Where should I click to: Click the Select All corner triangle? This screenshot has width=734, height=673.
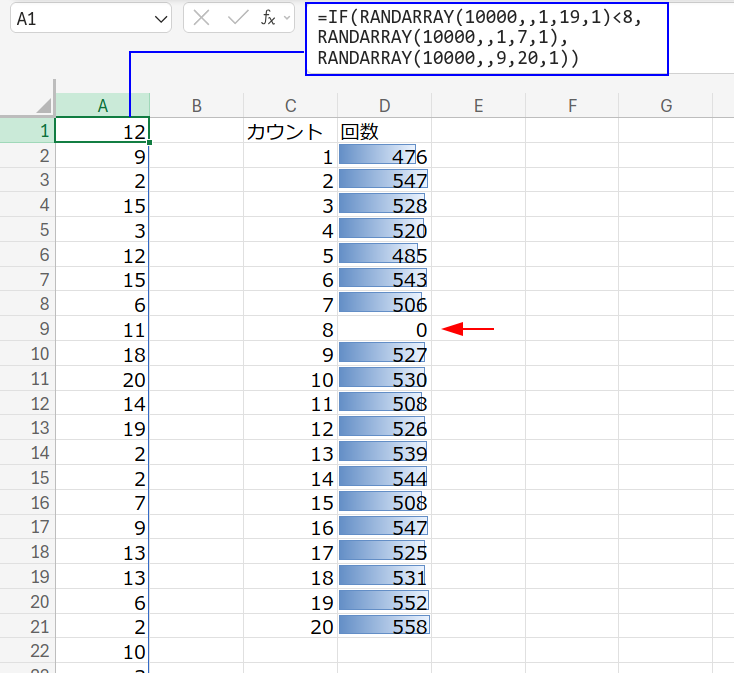pos(43,106)
